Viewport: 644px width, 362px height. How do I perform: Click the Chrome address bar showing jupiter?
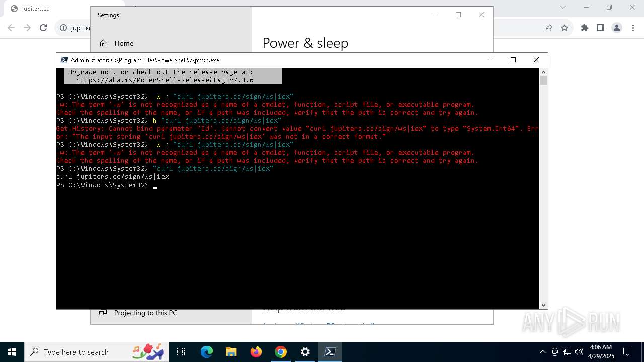80,28
